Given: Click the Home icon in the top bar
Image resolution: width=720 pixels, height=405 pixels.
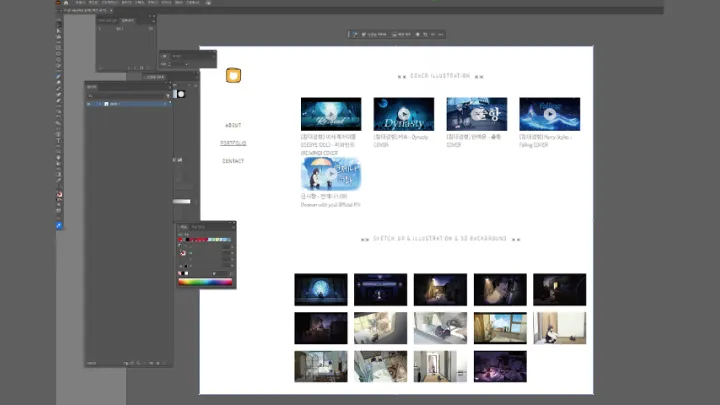Looking at the screenshot, I should click(66, 3).
